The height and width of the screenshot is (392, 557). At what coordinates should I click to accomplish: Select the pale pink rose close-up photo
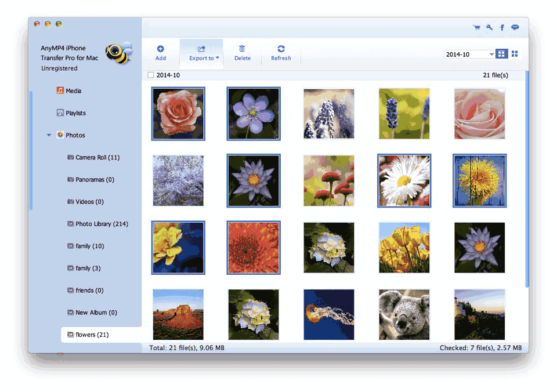point(480,114)
